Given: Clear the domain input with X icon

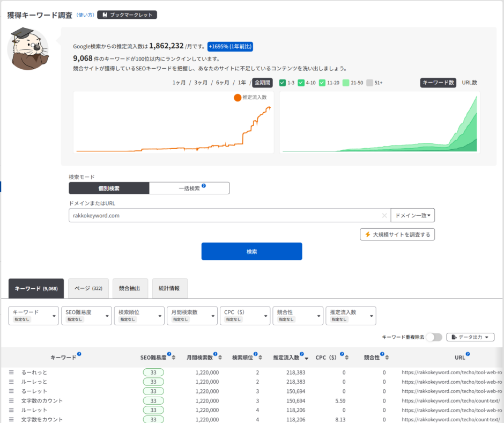Looking at the screenshot, I should coord(384,216).
